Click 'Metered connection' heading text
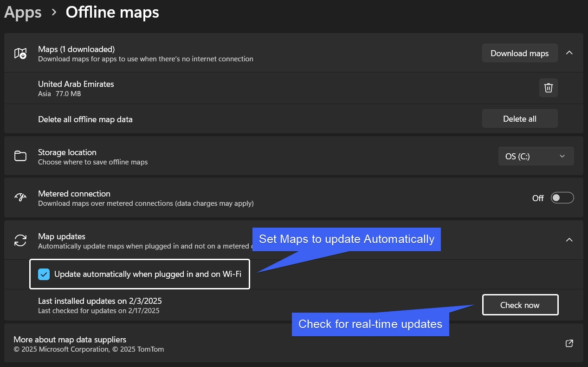The image size is (588, 367). coord(74,194)
